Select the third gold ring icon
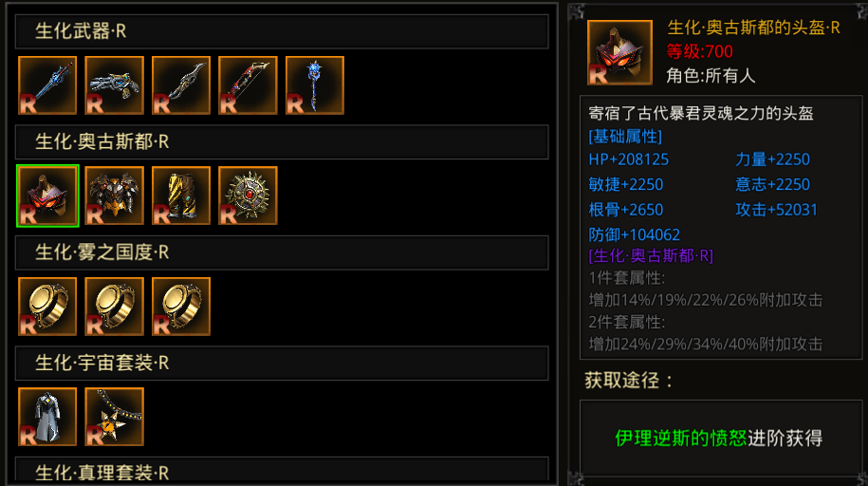Screen dimensions: 868x486 pyautogui.click(x=181, y=307)
